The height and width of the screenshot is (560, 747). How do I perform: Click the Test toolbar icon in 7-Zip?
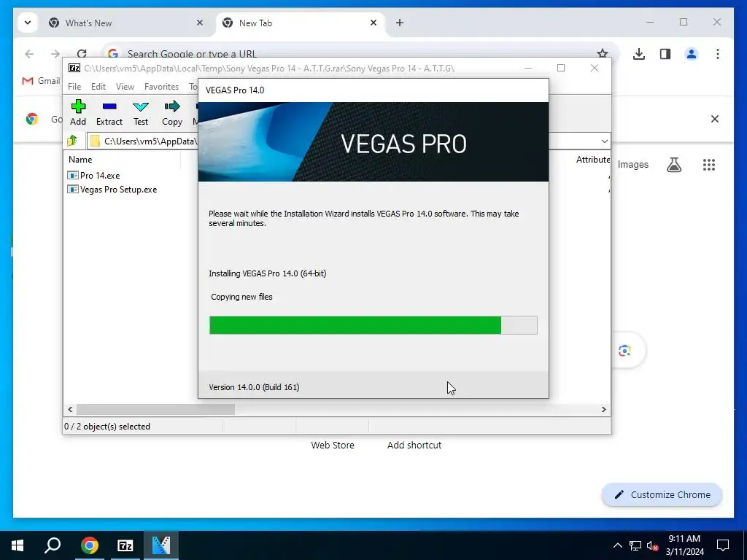[141, 113]
